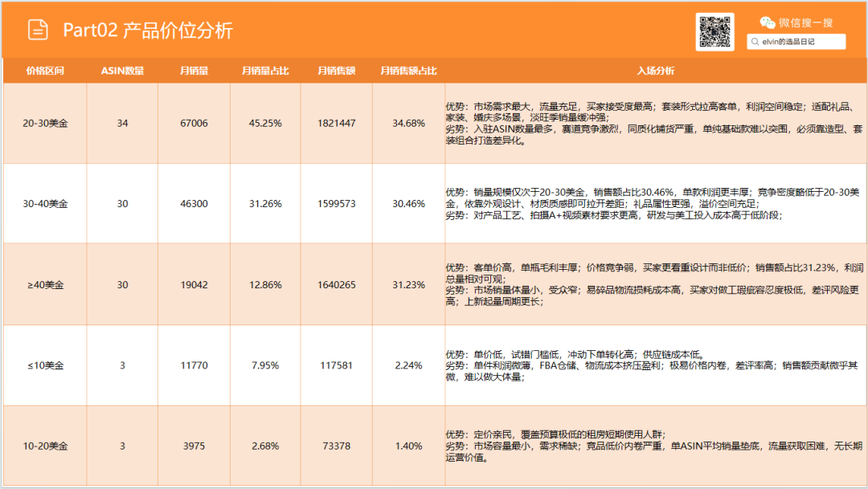Click sales share cell '12.86%'
Screen dimensions: 868x489
pyautogui.click(x=265, y=285)
